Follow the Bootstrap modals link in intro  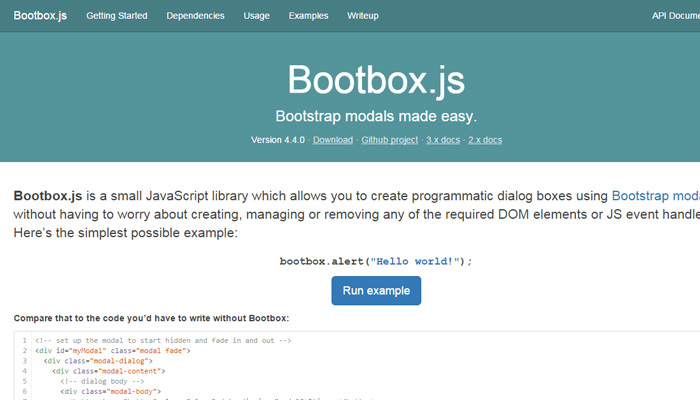click(x=656, y=196)
